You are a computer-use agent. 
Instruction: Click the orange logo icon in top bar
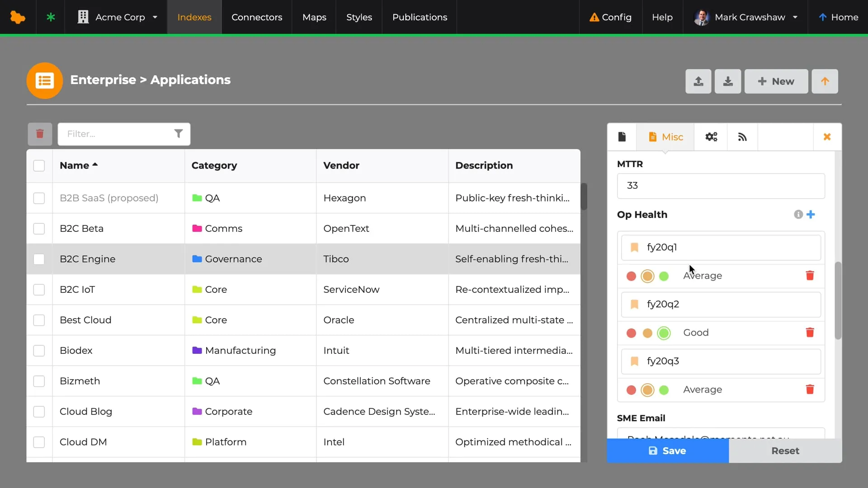point(18,17)
